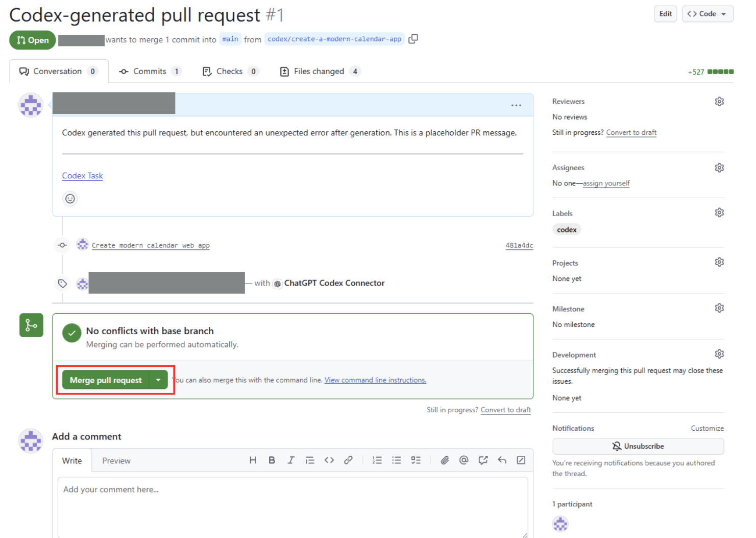Switch to the Files changed tab
The height and width of the screenshot is (538, 756).
click(x=319, y=72)
